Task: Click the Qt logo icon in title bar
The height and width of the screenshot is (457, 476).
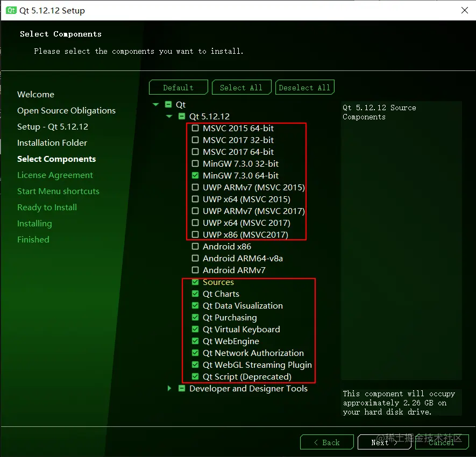Action: point(11,10)
